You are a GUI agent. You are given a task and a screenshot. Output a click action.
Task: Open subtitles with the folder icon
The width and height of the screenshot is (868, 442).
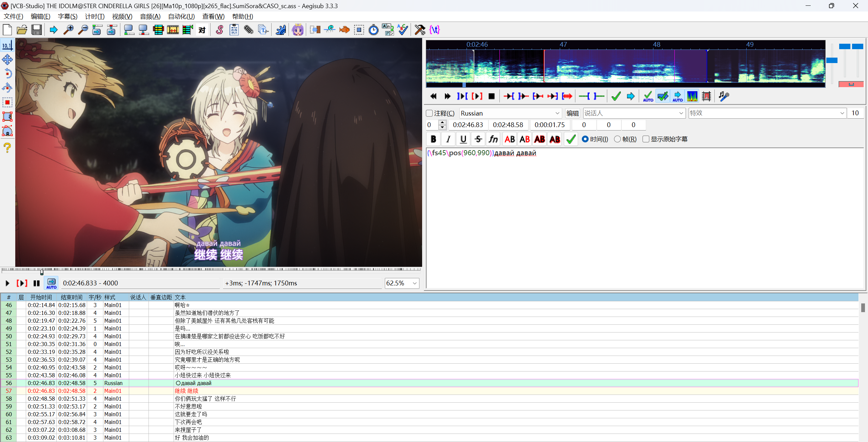click(22, 30)
